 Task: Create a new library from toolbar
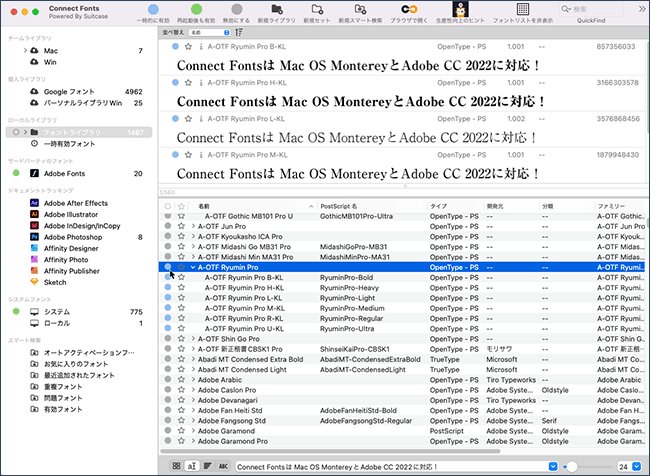coord(277,9)
